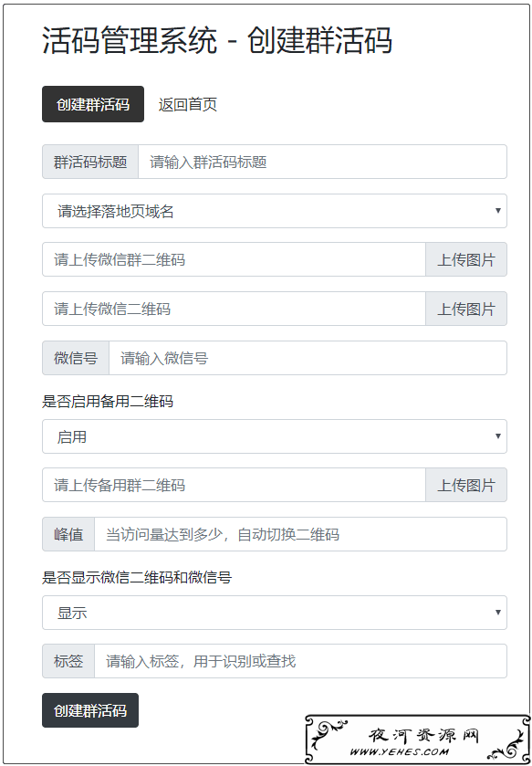This screenshot has width=532, height=766.
Task: Click the 请上传微信群二维码 text field
Action: 234,259
